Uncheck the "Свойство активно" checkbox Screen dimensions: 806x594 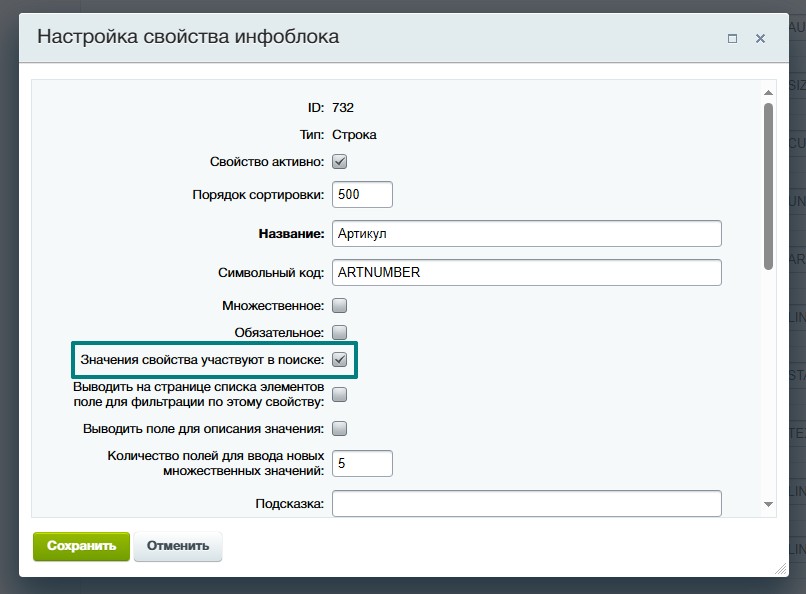pos(339,161)
